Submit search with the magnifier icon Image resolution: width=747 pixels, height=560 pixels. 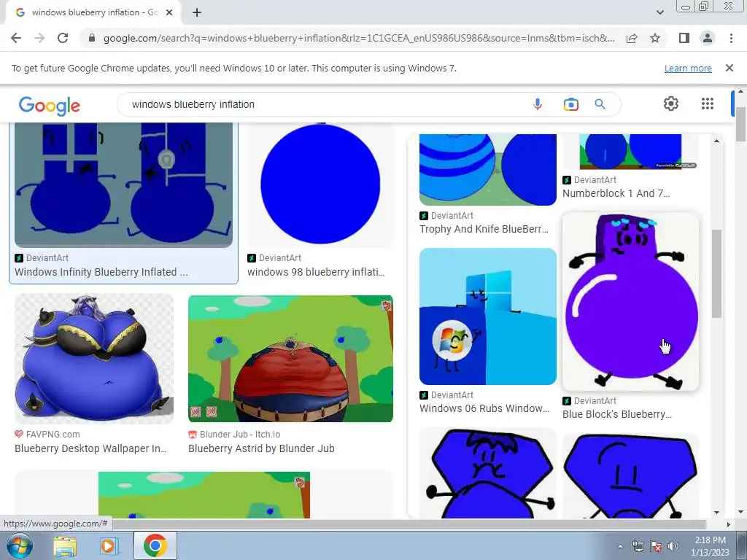(600, 104)
